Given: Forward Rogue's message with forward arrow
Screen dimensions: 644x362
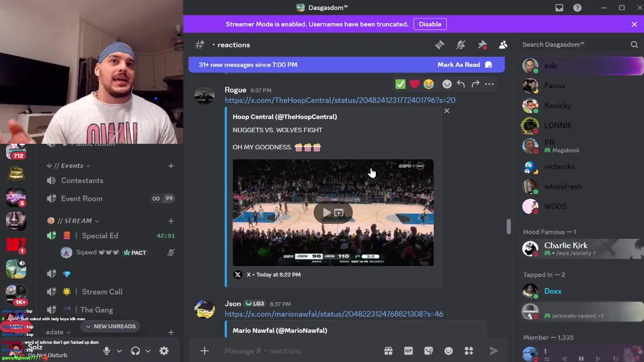Looking at the screenshot, I should click(475, 84).
